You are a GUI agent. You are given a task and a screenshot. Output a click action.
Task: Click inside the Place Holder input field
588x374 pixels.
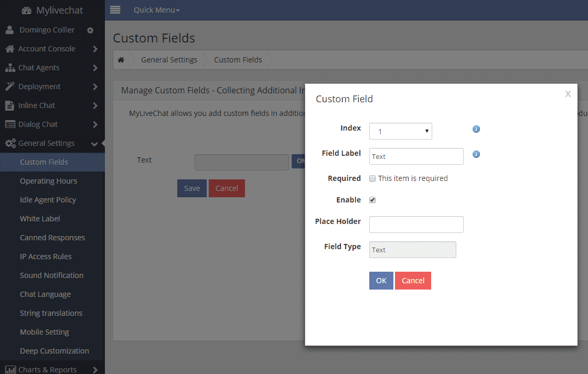(416, 224)
